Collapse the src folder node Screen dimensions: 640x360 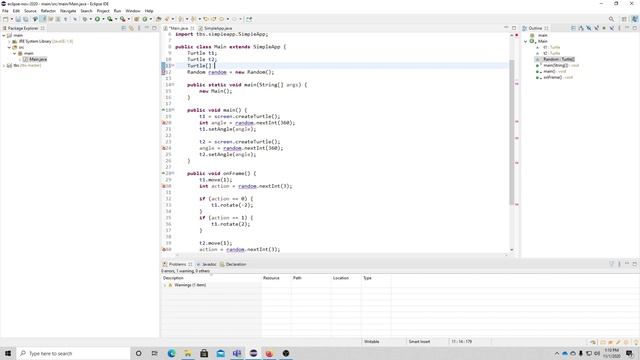(x=9, y=47)
